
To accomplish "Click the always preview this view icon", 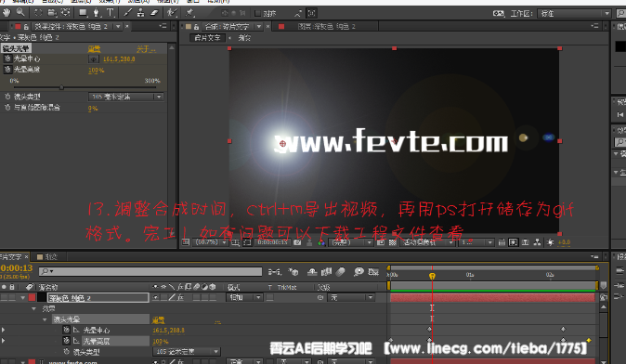I will point(186,242).
